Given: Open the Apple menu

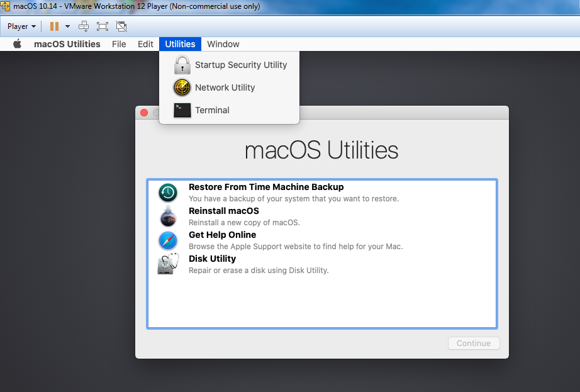Looking at the screenshot, I should pyautogui.click(x=17, y=44).
